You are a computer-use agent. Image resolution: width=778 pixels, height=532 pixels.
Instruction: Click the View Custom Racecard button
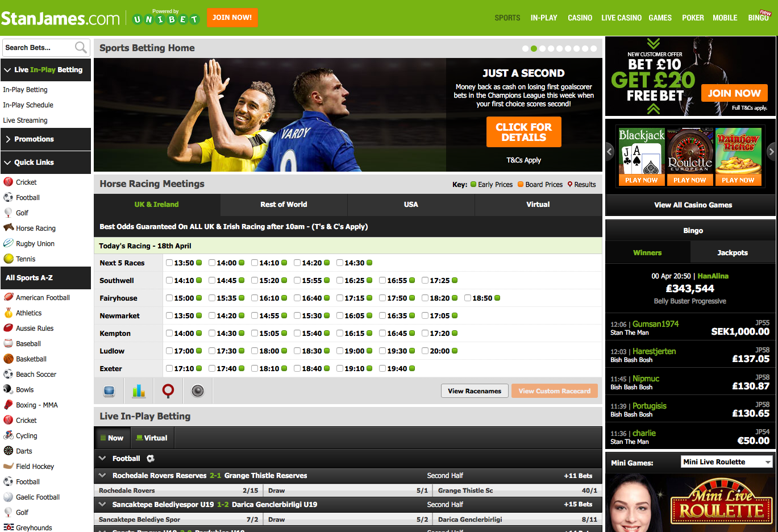coord(555,391)
